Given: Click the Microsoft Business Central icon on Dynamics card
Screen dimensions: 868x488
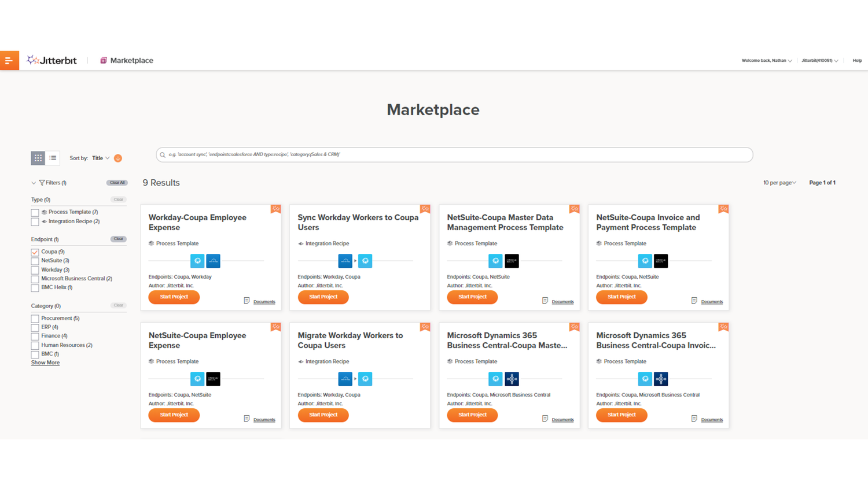Looking at the screenshot, I should pos(511,379).
